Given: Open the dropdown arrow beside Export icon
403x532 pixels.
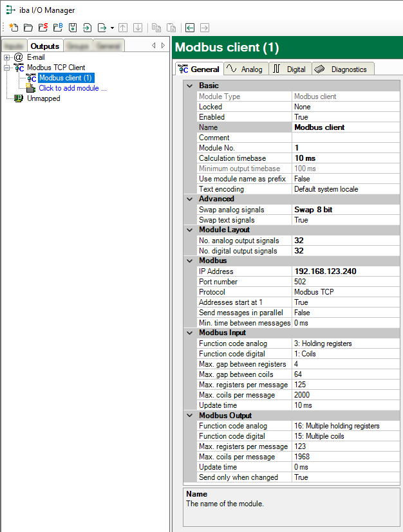Looking at the screenshot, I should tap(113, 28).
